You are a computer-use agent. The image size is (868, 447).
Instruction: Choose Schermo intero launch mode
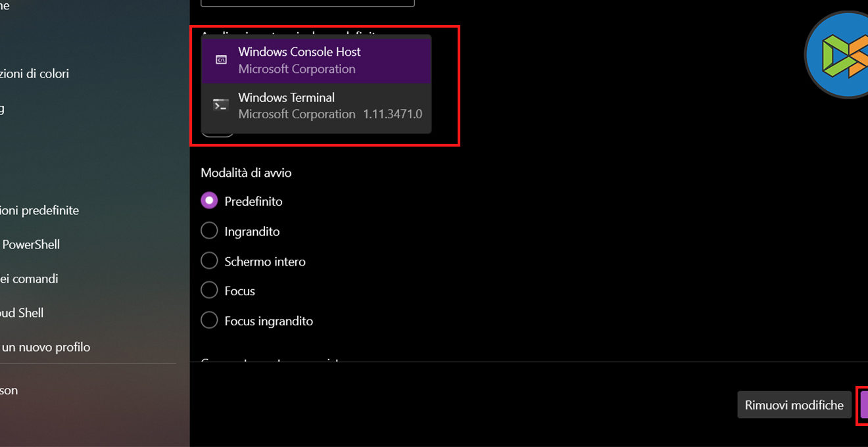coord(209,261)
